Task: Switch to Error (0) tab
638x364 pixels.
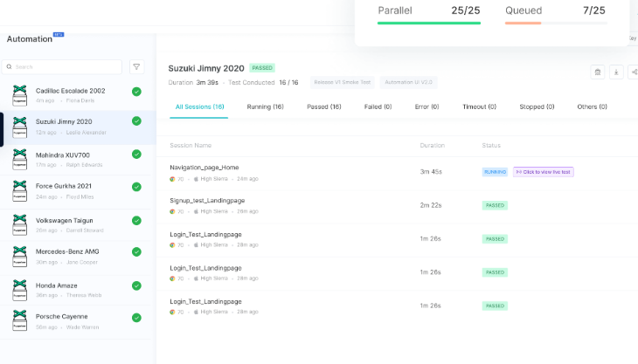Action: click(x=426, y=106)
